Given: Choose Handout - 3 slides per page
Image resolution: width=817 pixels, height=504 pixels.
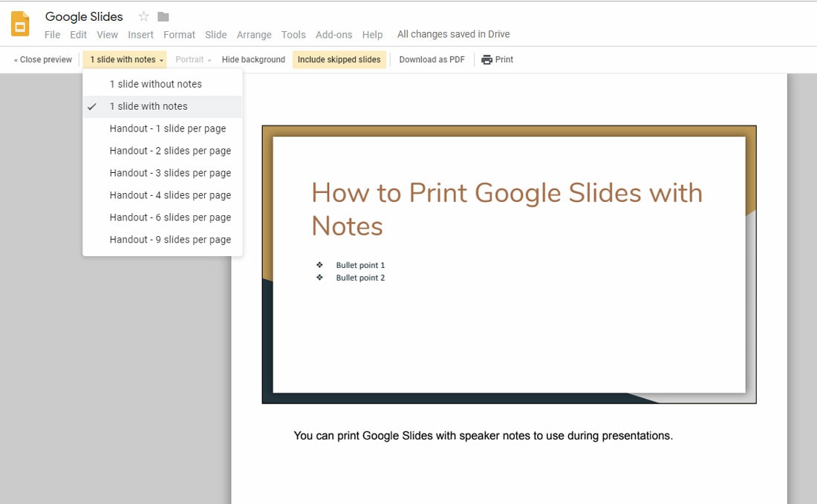Looking at the screenshot, I should click(163, 173).
